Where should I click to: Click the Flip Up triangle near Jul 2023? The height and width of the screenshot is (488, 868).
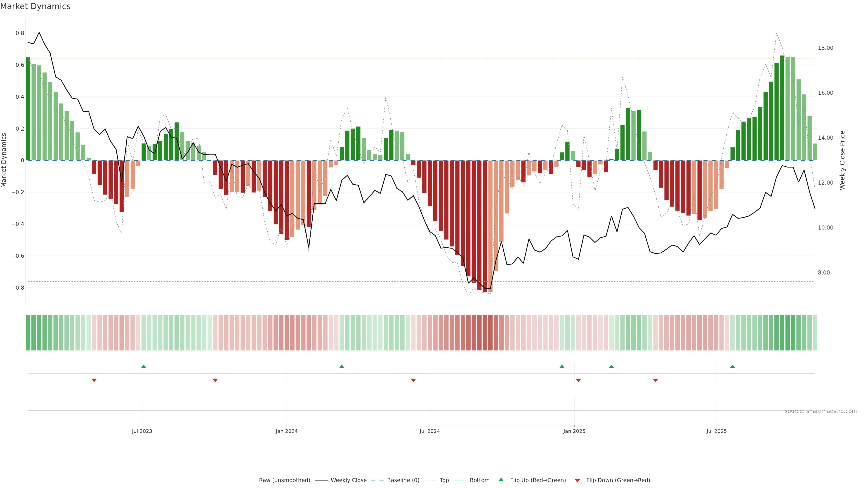pos(144,366)
